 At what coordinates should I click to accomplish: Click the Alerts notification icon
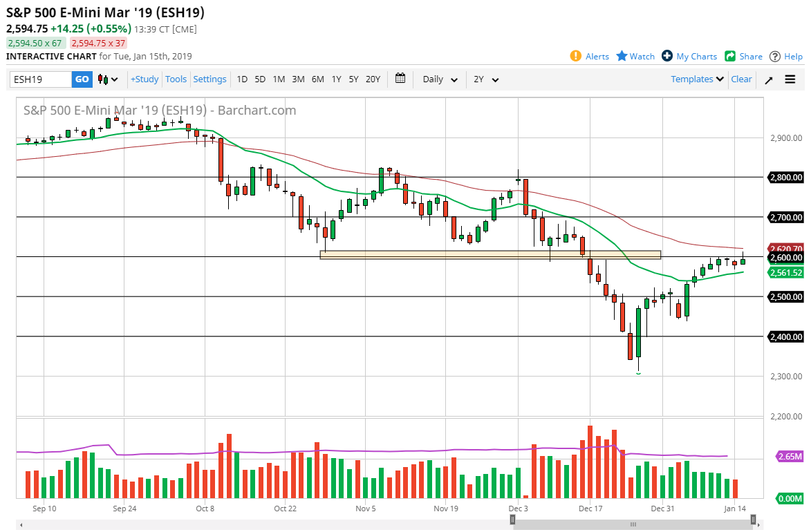click(x=575, y=56)
